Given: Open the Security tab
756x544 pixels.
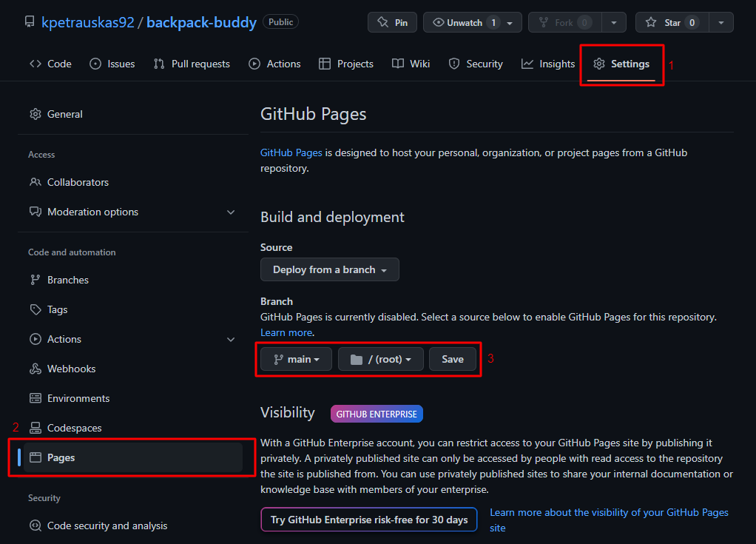Looking at the screenshot, I should [x=476, y=64].
